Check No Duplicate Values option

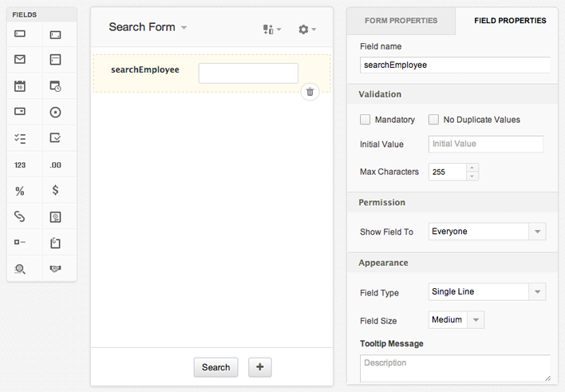pos(434,120)
